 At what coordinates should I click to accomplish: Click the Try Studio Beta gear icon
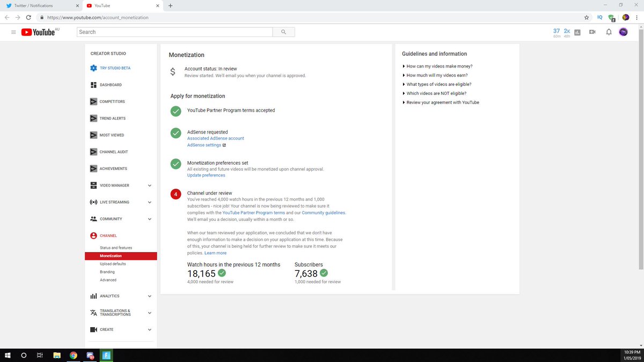tap(93, 68)
